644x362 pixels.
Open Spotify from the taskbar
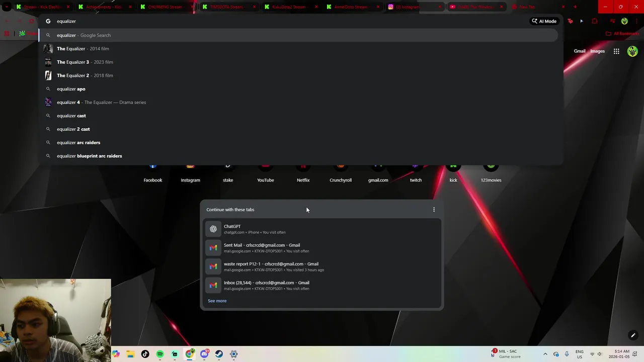pos(160,354)
